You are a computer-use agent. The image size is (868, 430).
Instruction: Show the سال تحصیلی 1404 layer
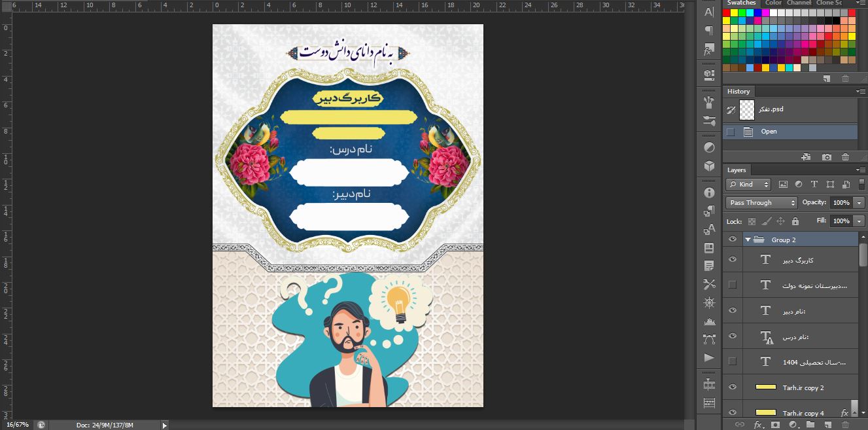(x=733, y=361)
